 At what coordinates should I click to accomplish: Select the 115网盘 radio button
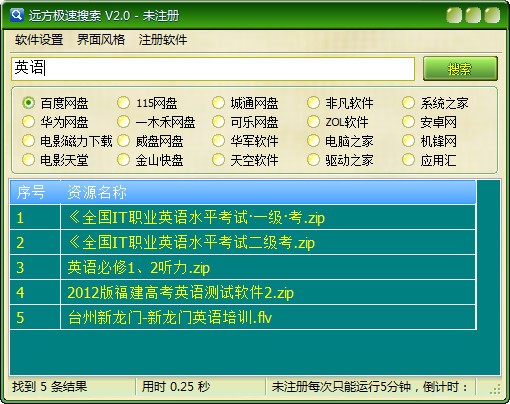[x=123, y=103]
